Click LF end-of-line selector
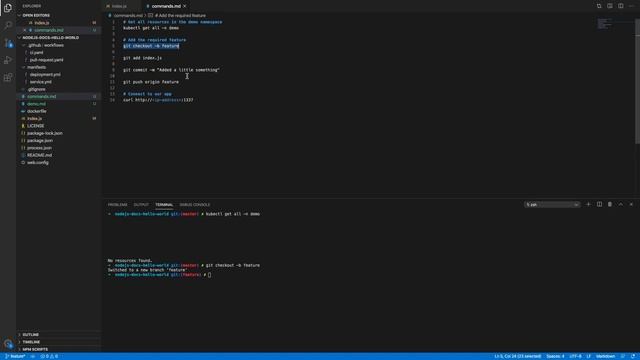 point(589,356)
